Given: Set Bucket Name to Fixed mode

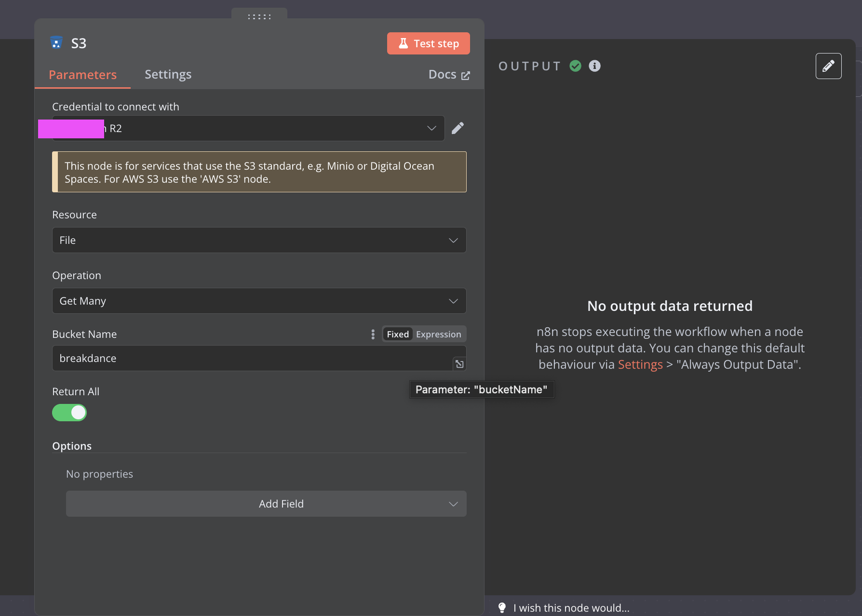Looking at the screenshot, I should (398, 335).
